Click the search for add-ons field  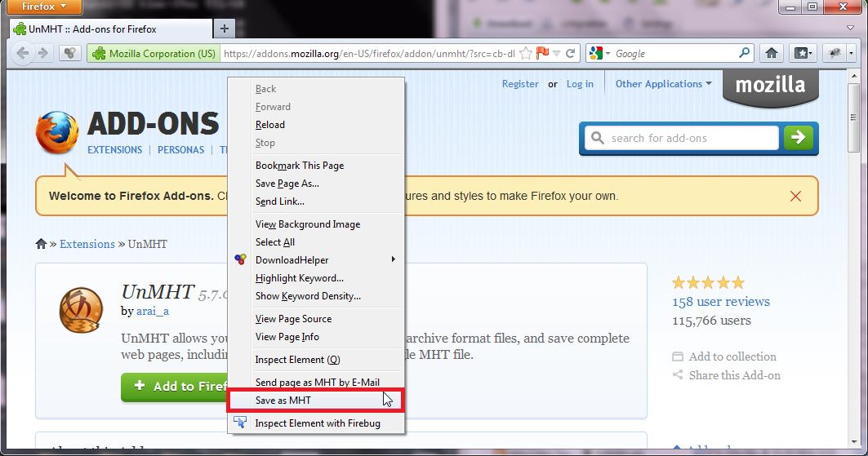click(683, 138)
